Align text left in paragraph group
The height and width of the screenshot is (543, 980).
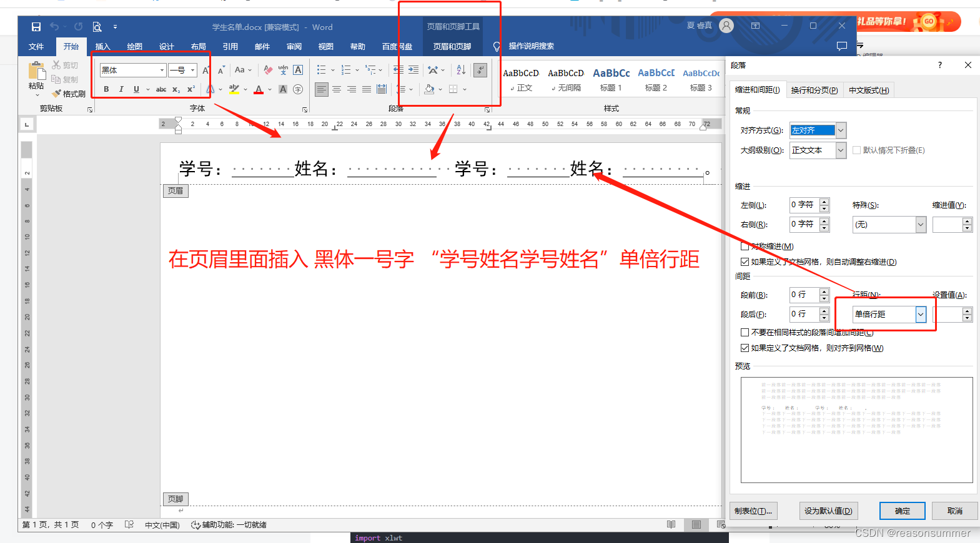[321, 89]
